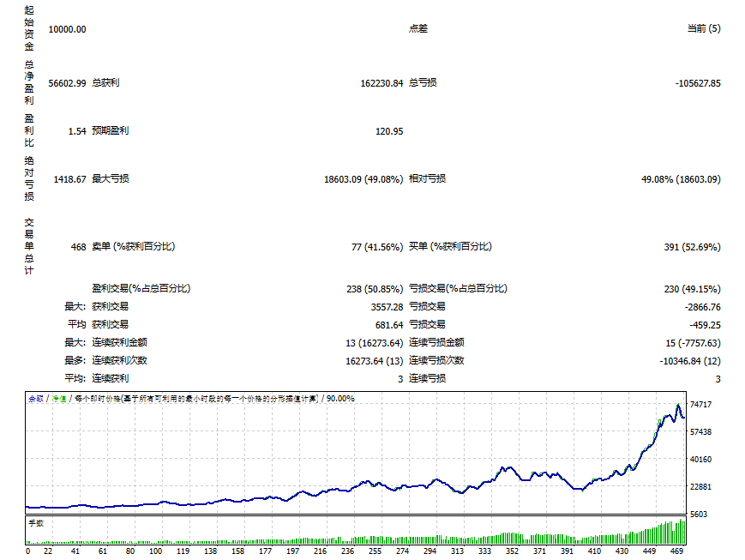Click the 90.00% modelling quality text
This screenshot has width=745, height=560.
(340, 399)
